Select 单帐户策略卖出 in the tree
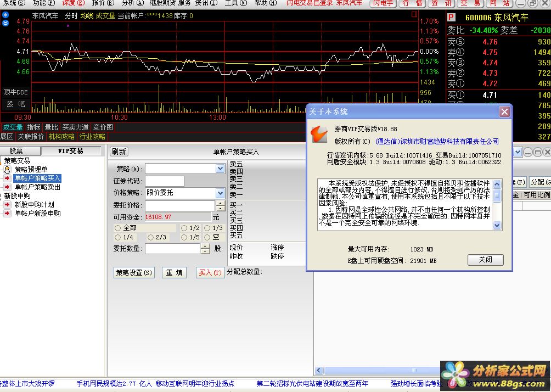Image resolution: width=551 pixels, height=392 pixels. pyautogui.click(x=38, y=187)
